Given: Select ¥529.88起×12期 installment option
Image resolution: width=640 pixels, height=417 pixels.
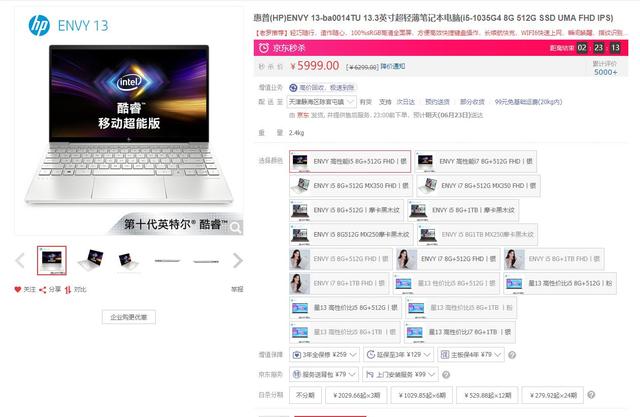Looking at the screenshot, I should click(487, 395).
